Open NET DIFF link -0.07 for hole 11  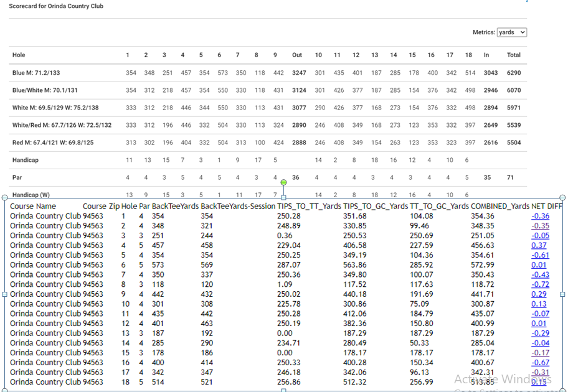point(540,314)
